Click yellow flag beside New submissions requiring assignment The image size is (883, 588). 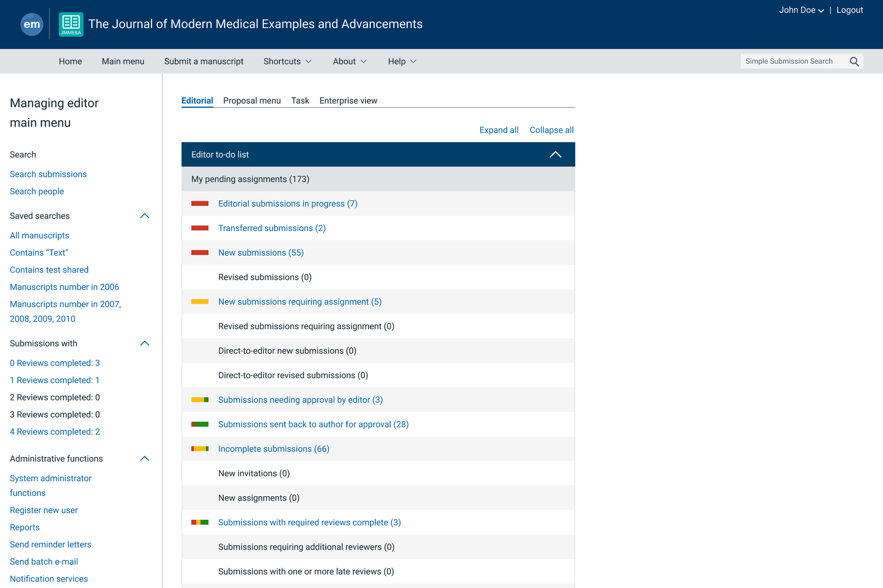point(200,302)
